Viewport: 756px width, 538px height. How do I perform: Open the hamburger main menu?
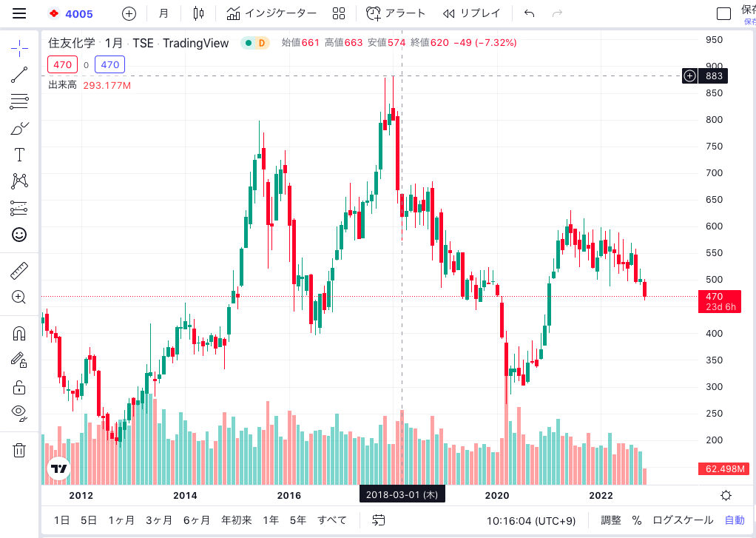19,13
